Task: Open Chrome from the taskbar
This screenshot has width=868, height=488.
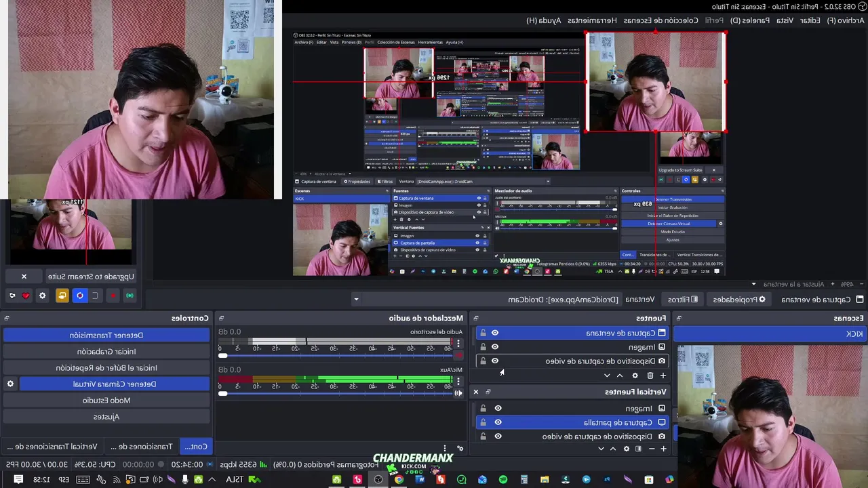Action: (x=399, y=479)
